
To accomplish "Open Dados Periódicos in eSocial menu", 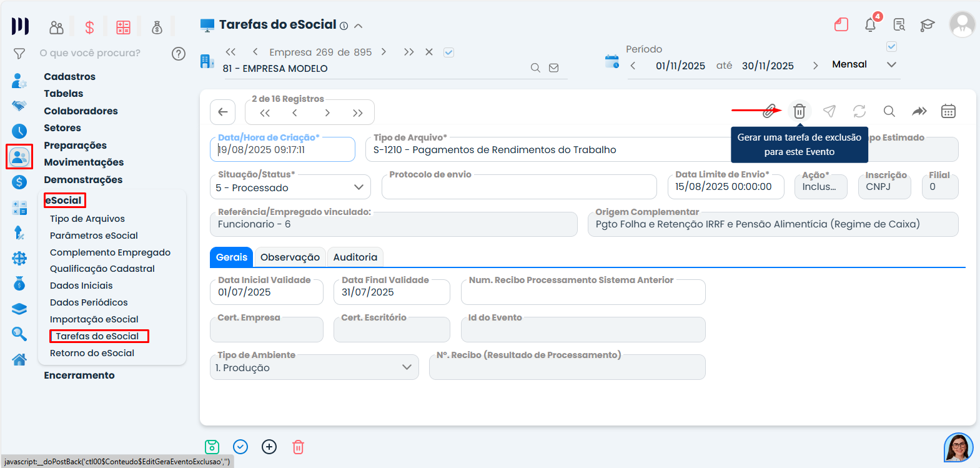I will pyautogui.click(x=89, y=302).
